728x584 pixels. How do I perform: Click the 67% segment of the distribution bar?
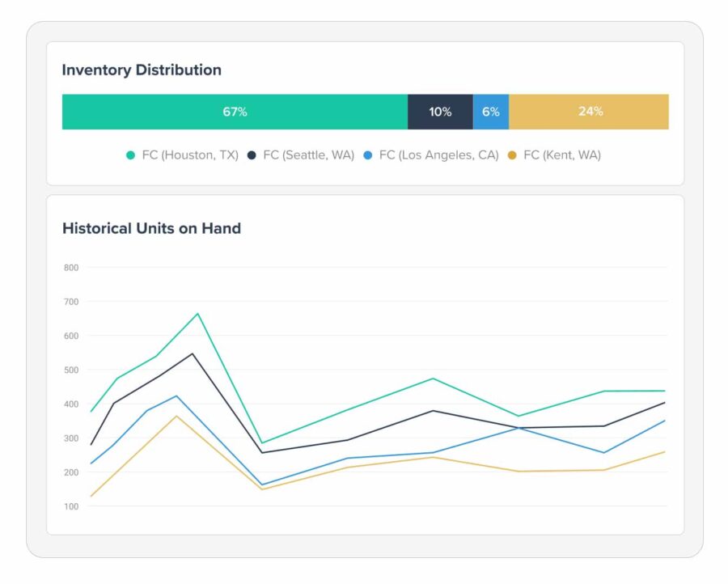[x=235, y=112]
